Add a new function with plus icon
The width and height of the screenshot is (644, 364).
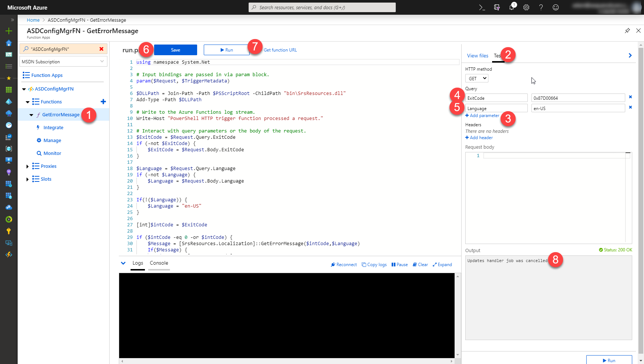(x=103, y=102)
